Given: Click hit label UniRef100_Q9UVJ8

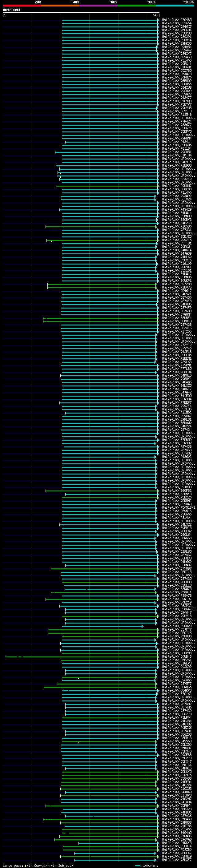Looking at the screenshot, I should 177,616.
